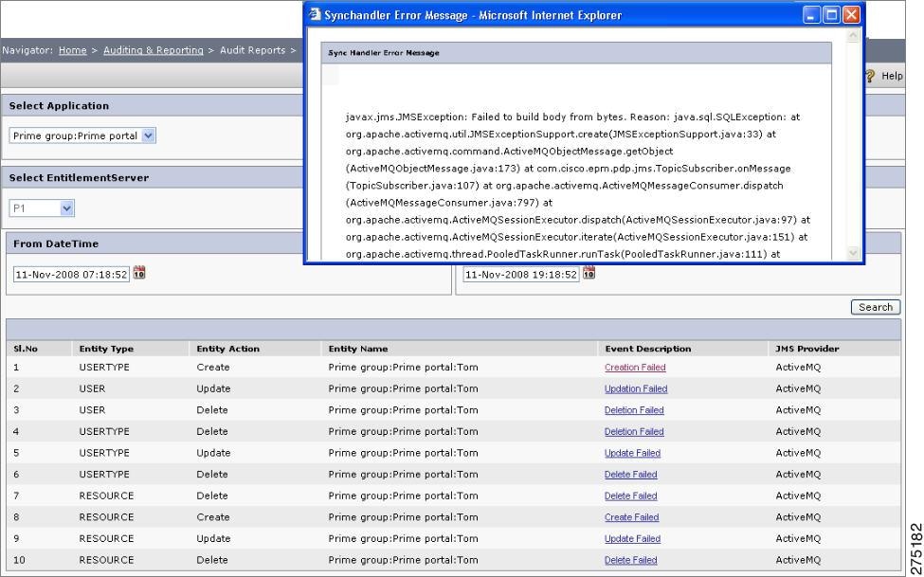Open the Delete Failed link in row 10
The height and width of the screenshot is (577, 924).
coord(630,561)
